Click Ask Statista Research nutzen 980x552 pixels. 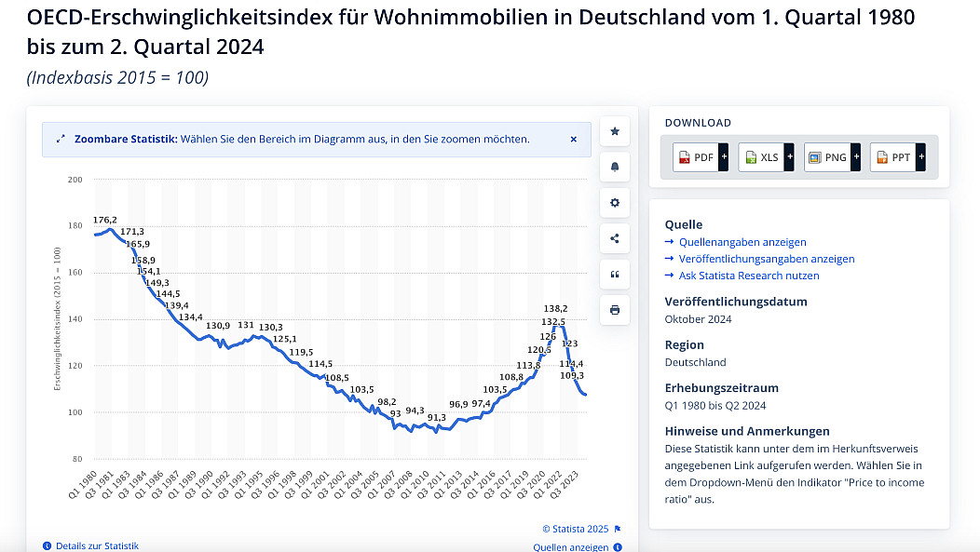click(x=749, y=276)
